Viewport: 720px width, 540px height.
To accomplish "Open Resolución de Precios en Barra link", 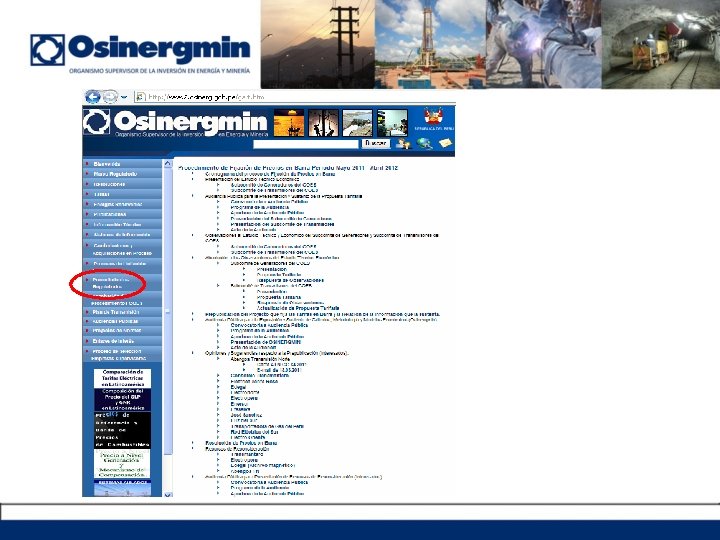I will (x=241, y=444).
